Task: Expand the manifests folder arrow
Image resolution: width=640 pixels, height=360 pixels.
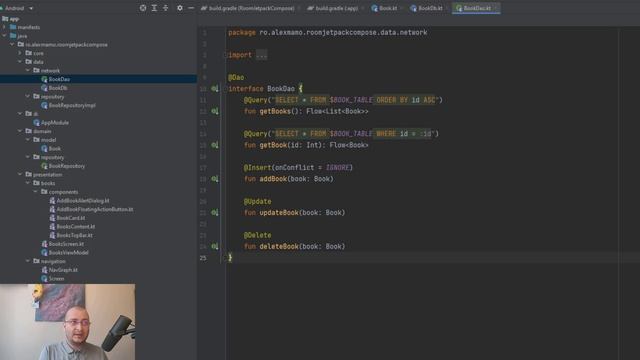Action: 4,27
